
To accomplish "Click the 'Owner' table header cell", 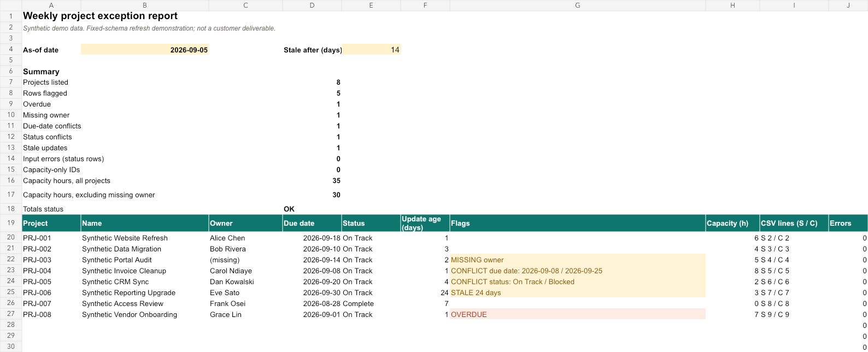I will click(245, 223).
